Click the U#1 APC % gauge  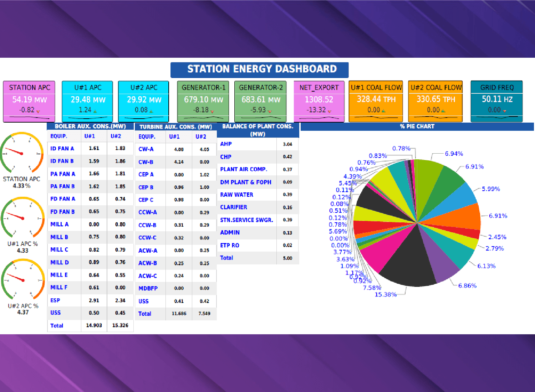pos(22,218)
